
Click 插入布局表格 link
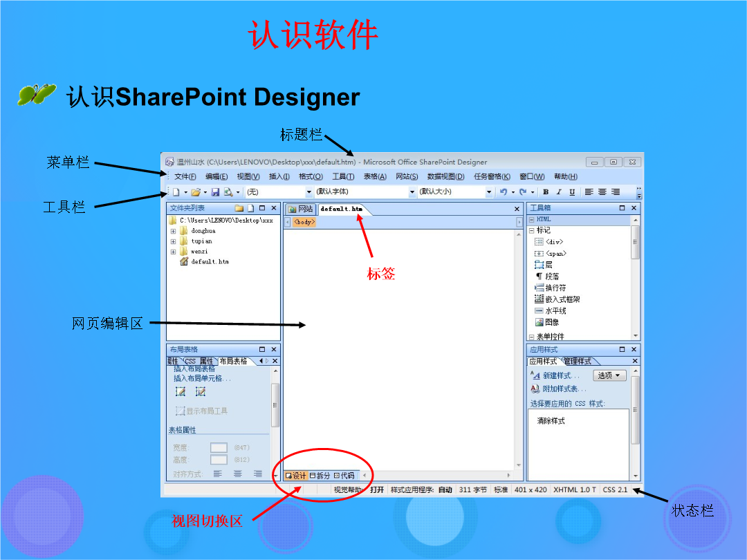[194, 369]
